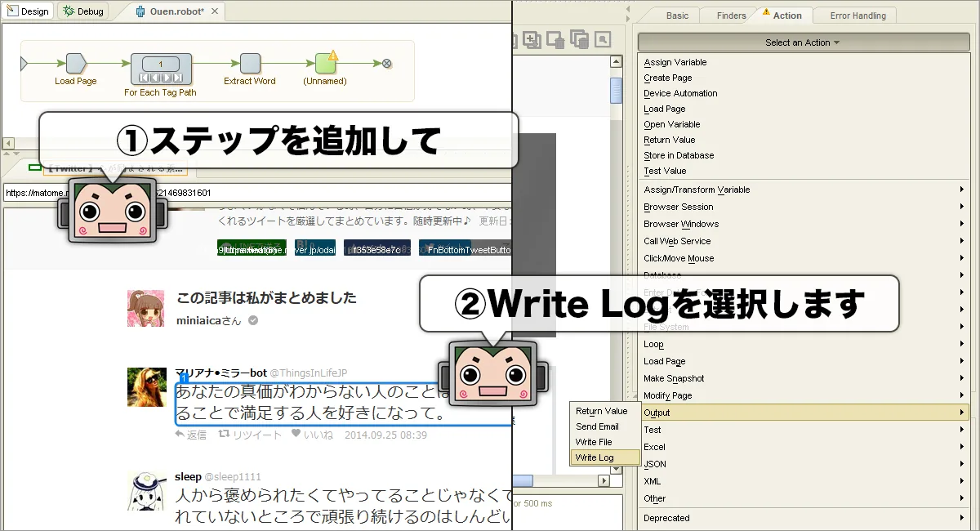Expand the Browser Windows submenu
This screenshot has height=531, width=980.
(x=804, y=224)
